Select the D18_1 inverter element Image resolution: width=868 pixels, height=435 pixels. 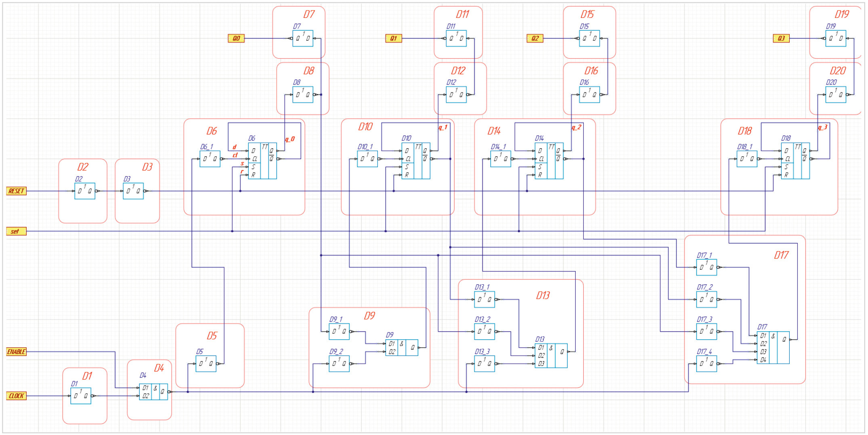747,159
